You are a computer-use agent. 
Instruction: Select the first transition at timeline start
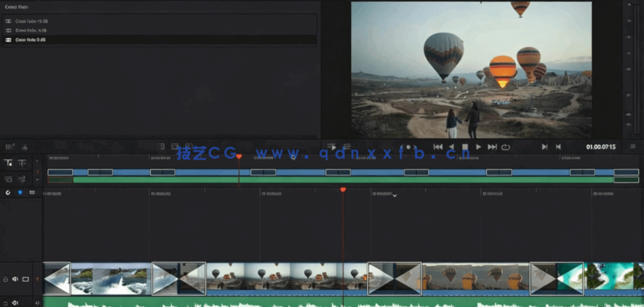coord(56,279)
